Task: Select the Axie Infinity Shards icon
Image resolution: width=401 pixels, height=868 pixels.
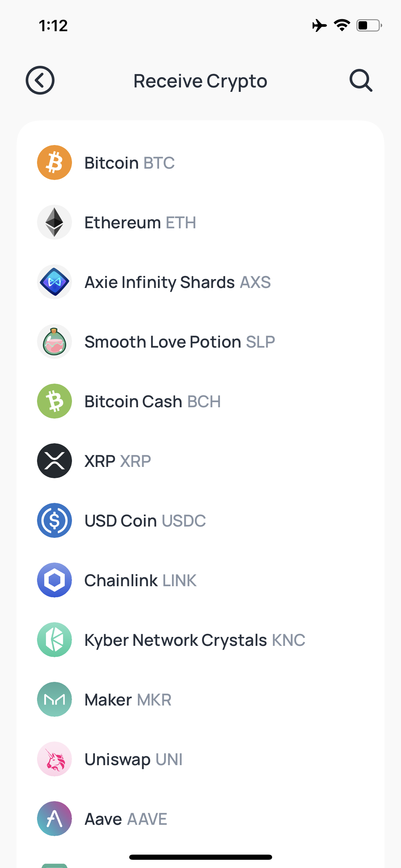Action: click(x=54, y=282)
